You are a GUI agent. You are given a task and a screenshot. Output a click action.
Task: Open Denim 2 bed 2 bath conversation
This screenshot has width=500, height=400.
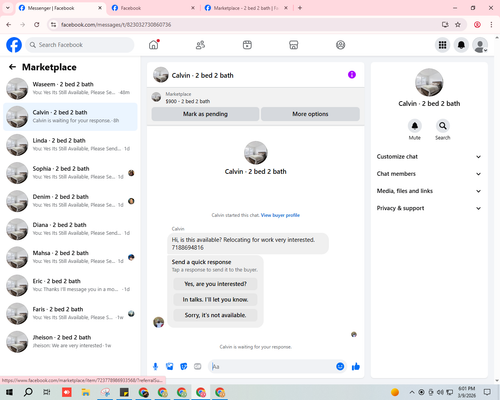(70, 201)
